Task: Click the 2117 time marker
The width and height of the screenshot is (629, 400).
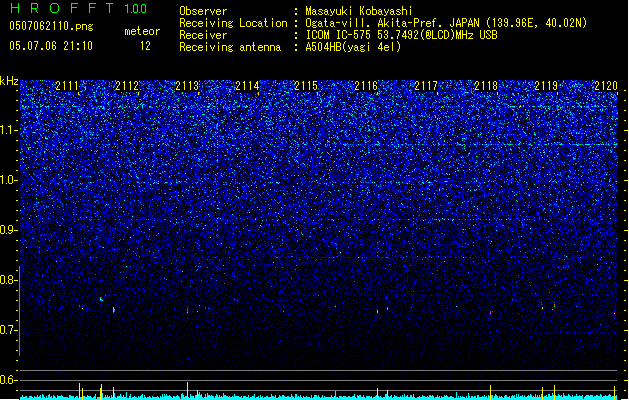Action: pos(426,86)
